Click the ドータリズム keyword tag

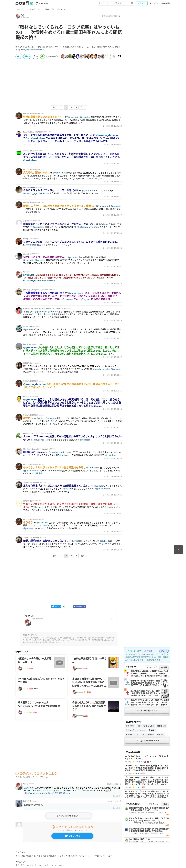(x=132, y=735)
